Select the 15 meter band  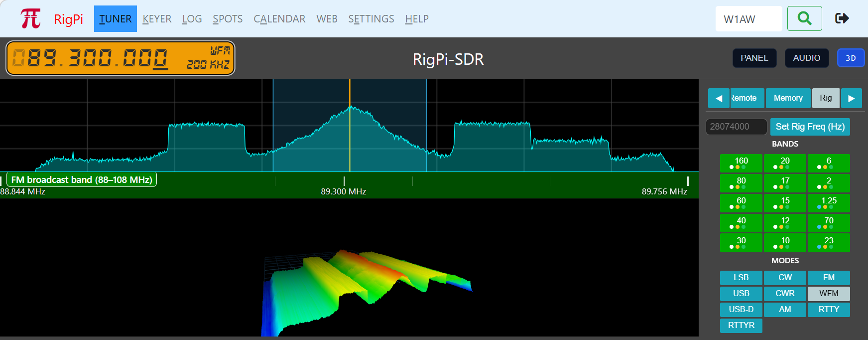click(x=785, y=203)
